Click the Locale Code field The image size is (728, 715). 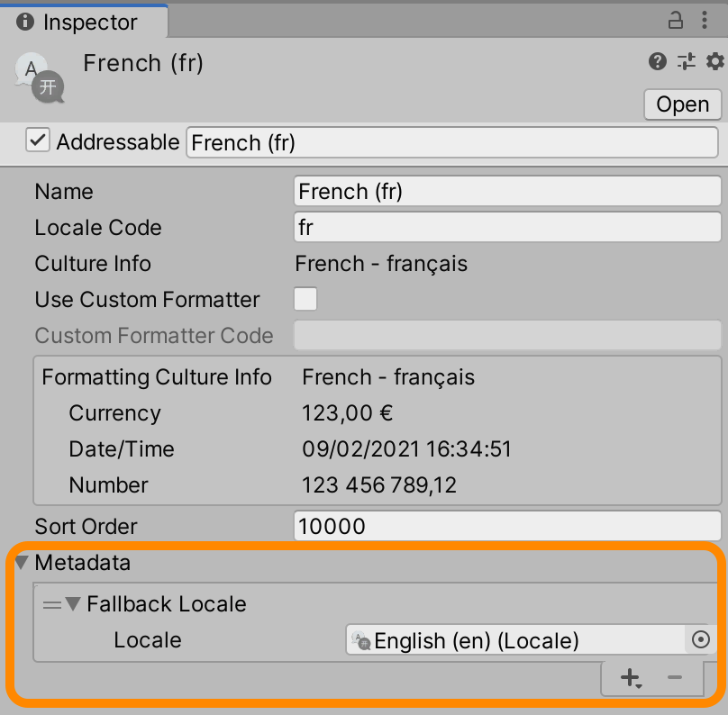point(505,227)
